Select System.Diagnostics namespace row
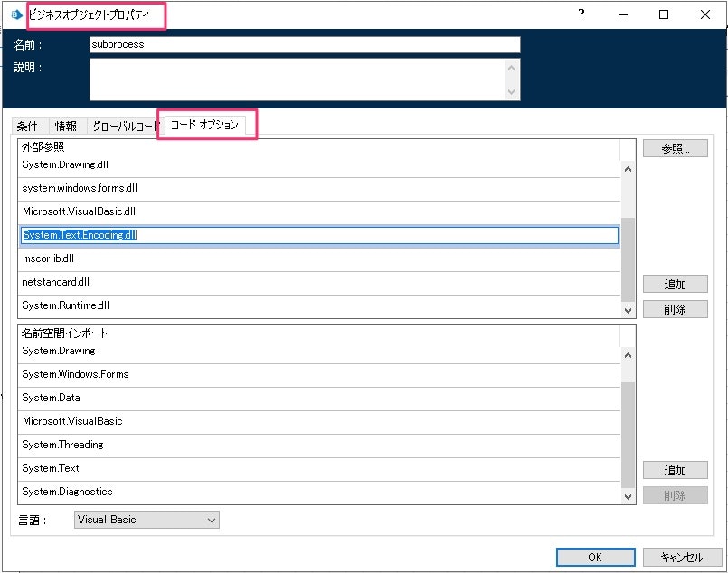Viewport: 728px width, 573px height. coord(319,493)
